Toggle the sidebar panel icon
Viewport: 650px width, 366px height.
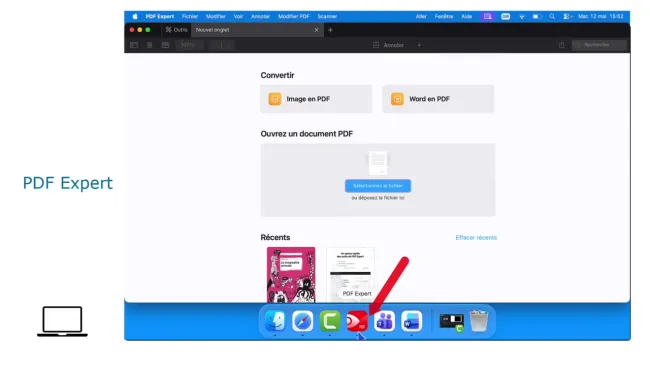(134, 45)
